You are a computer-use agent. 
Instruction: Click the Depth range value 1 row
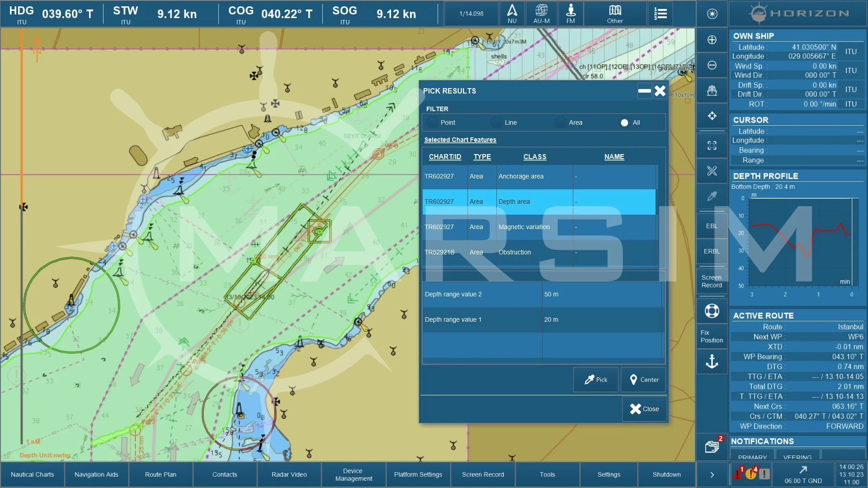[x=542, y=319]
